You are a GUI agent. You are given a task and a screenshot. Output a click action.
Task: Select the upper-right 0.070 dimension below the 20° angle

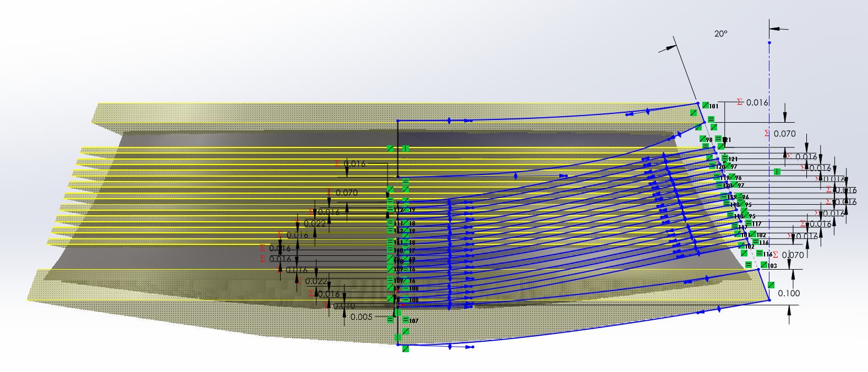pos(784,133)
